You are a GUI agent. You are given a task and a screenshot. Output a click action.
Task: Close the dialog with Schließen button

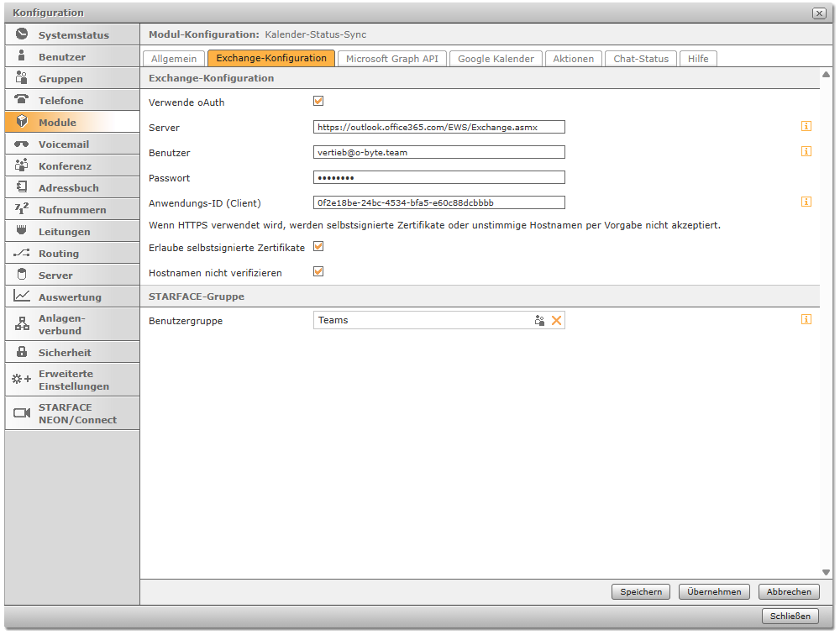tap(790, 616)
